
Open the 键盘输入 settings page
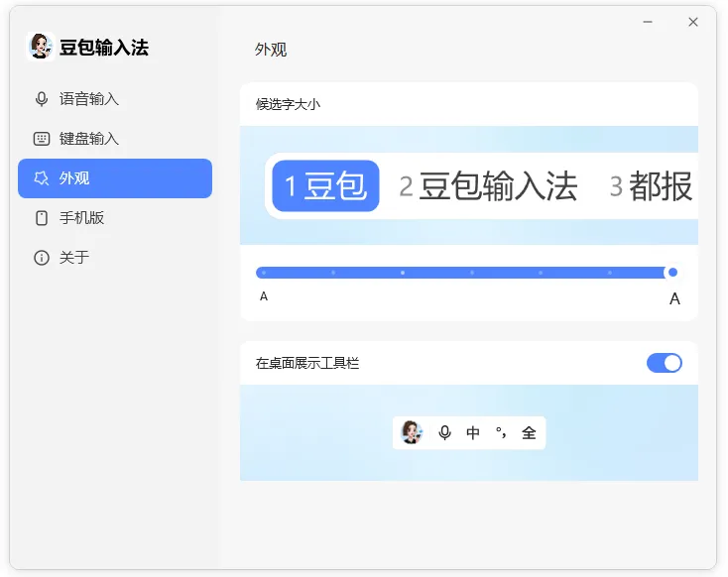pyautogui.click(x=115, y=139)
